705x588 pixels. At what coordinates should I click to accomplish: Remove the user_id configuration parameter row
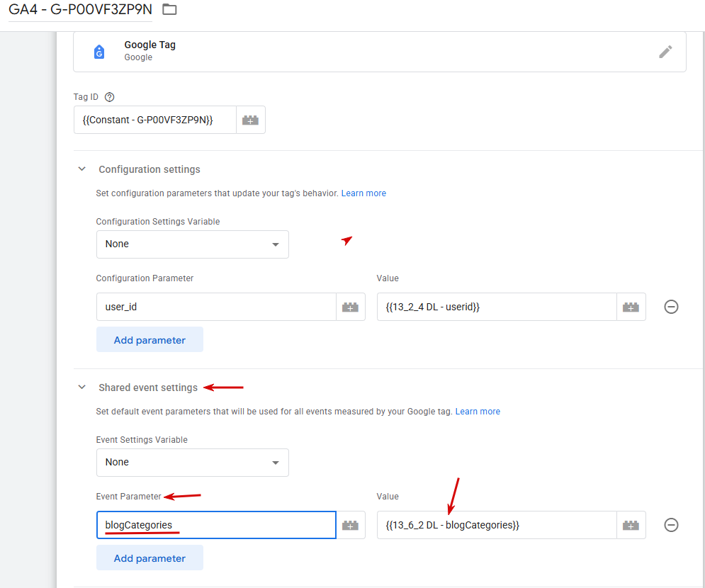coord(671,307)
